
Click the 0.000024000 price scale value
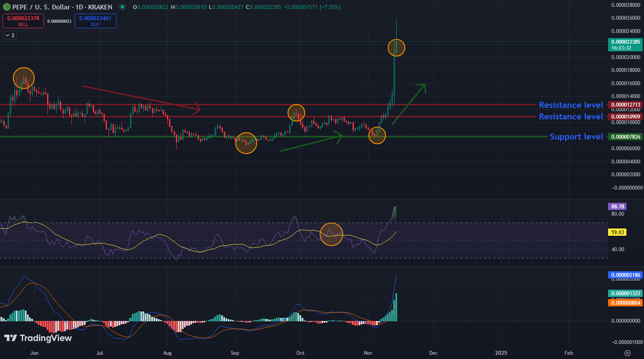(626, 31)
